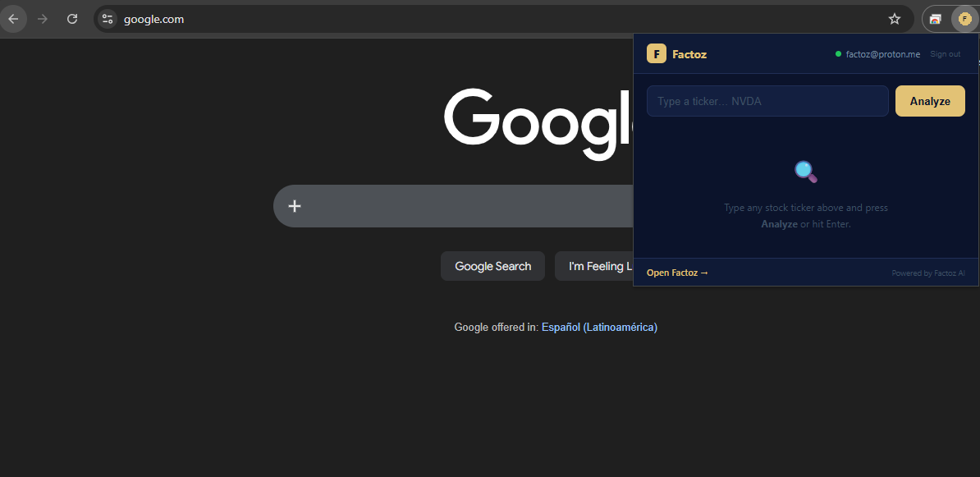
Task: Click the factoz@proton.me account email
Action: click(882, 53)
